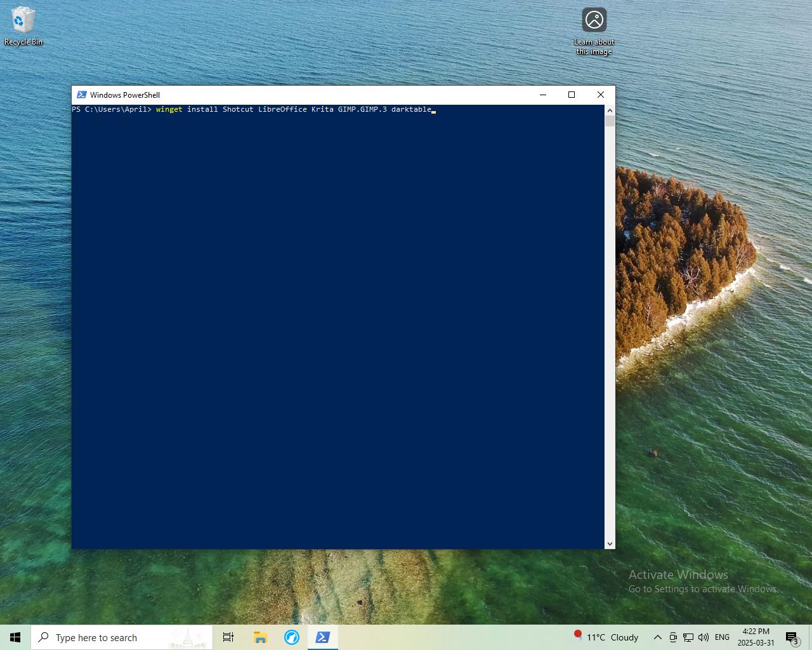Open the clock showing 4:22 PM

pos(756,637)
